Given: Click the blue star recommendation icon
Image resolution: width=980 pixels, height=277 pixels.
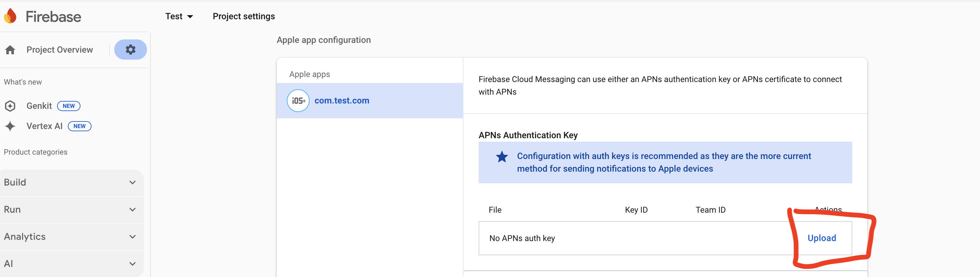Looking at the screenshot, I should (x=502, y=157).
